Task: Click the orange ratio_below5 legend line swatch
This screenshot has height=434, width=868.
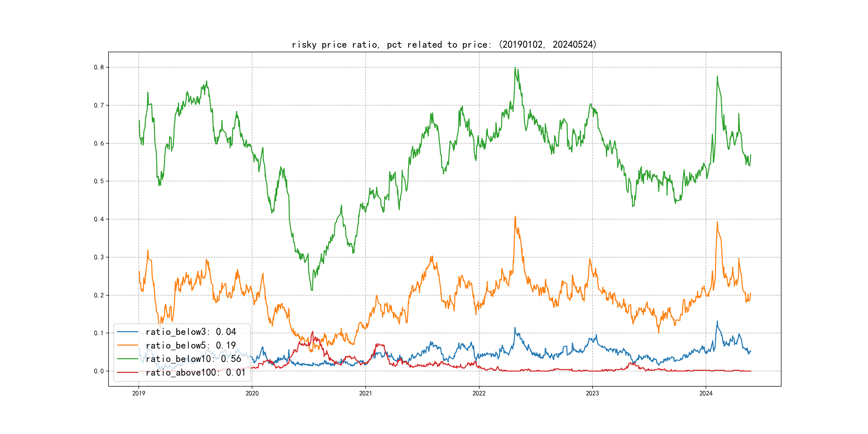Action: pyautogui.click(x=127, y=345)
